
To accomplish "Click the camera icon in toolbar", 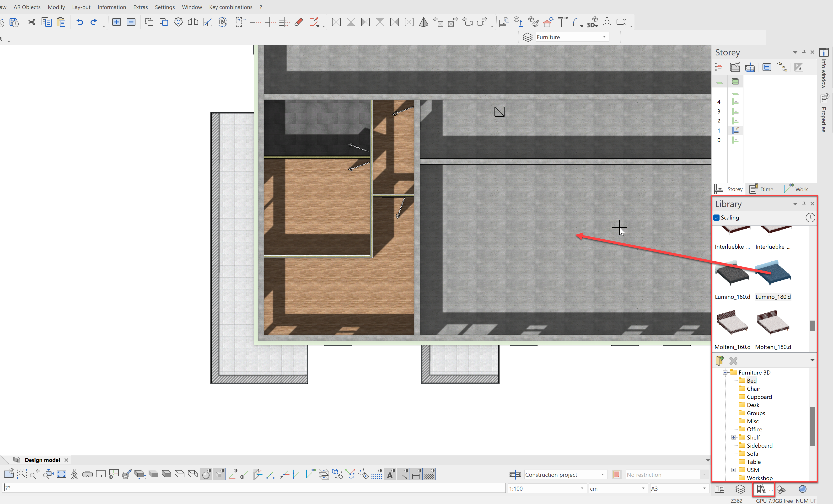I will (x=621, y=22).
